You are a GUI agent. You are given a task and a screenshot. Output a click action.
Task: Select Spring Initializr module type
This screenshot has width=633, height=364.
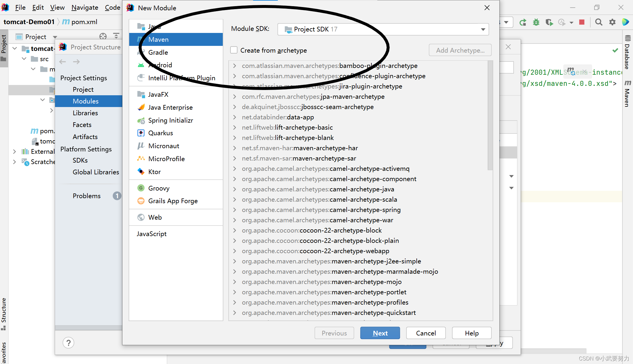click(x=170, y=120)
